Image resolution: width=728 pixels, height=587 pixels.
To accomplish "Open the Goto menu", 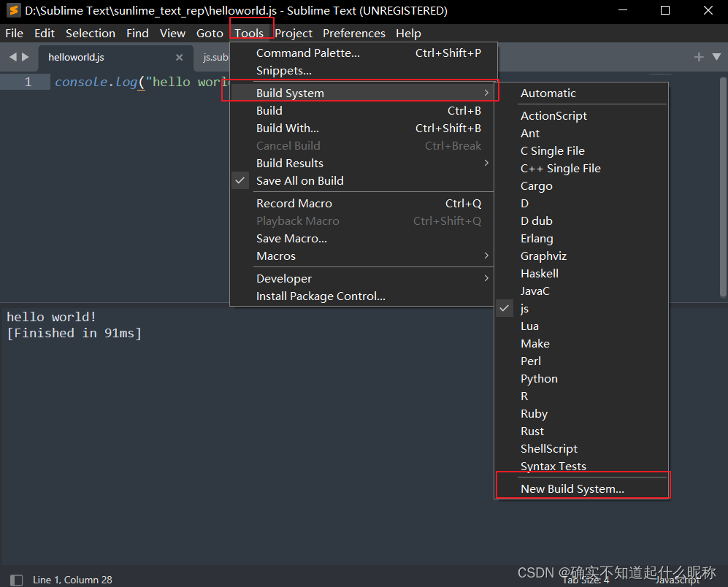I will coord(210,34).
